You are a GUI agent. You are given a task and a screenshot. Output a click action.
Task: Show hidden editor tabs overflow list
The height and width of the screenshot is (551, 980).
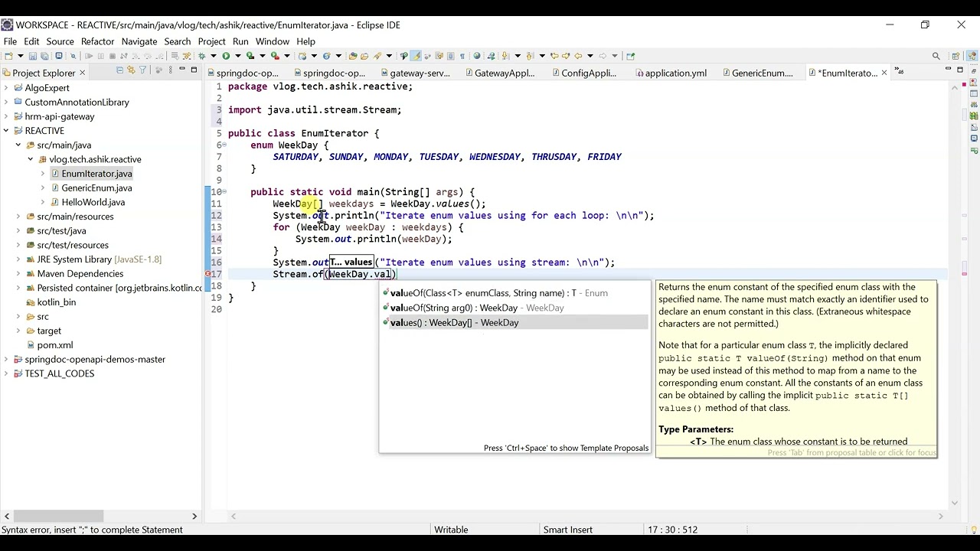(x=900, y=72)
